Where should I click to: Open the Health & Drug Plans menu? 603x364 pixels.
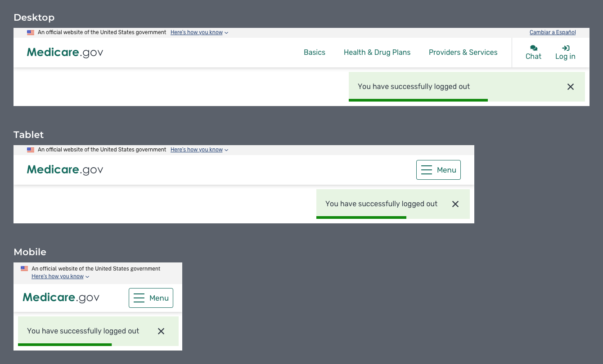[x=377, y=53]
